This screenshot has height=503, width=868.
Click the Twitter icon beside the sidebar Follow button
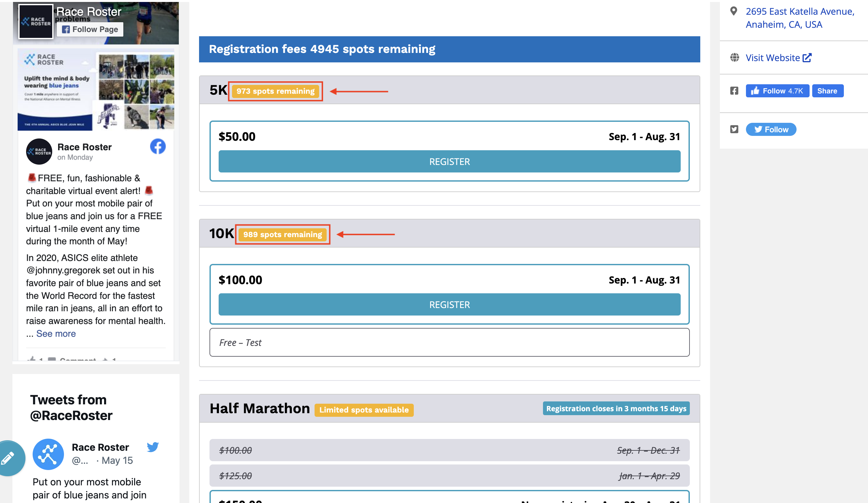click(734, 129)
